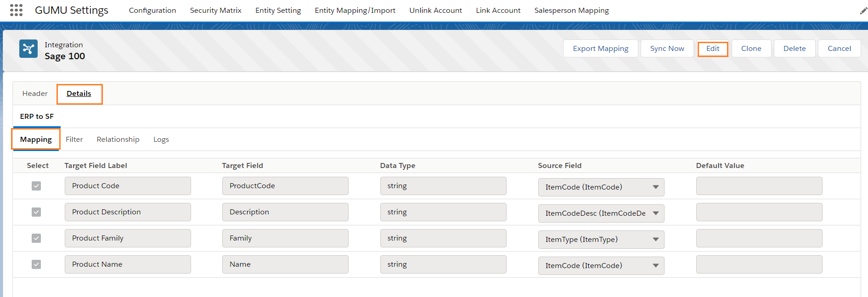The width and height of the screenshot is (868, 297).
Task: Click the Target Field Label column header
Action: coord(96,166)
